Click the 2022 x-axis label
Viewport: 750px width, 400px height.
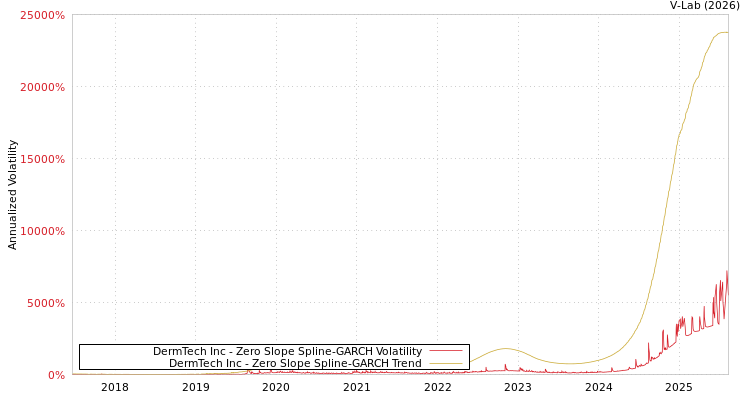pyautogui.click(x=438, y=387)
